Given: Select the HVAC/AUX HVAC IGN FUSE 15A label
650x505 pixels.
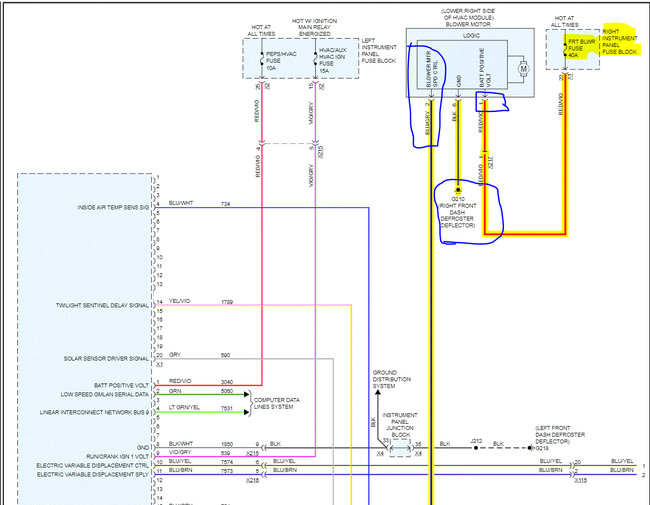Looking at the screenshot, I should coord(332,61).
